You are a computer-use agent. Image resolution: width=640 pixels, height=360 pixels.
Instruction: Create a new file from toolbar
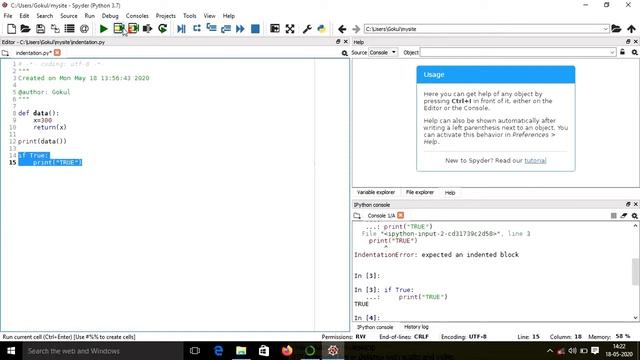11,29
